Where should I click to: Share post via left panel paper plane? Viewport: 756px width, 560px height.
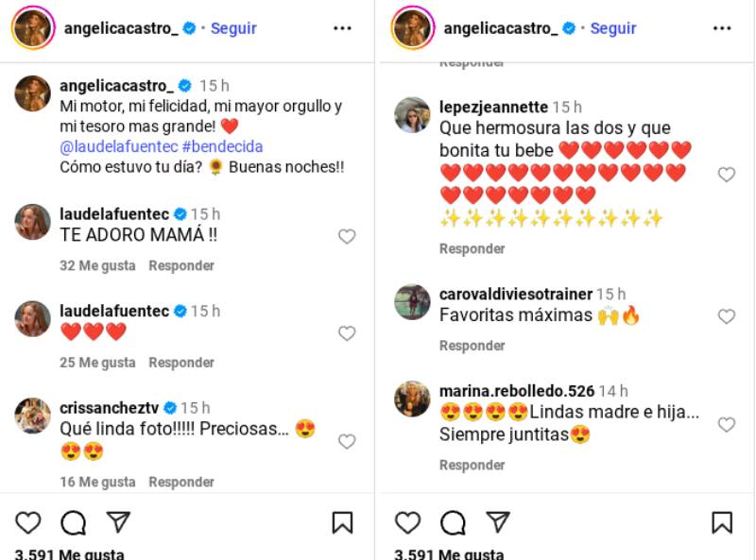pyautogui.click(x=118, y=522)
